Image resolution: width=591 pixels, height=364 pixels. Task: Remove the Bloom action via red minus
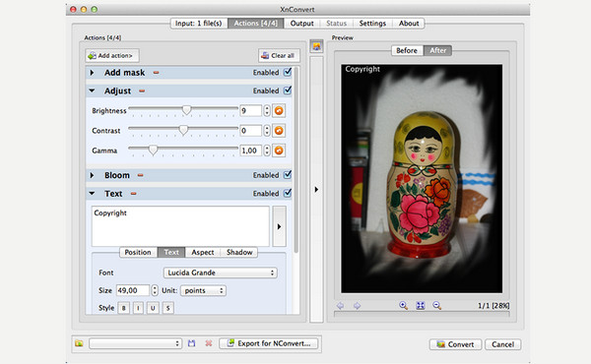tap(140, 175)
